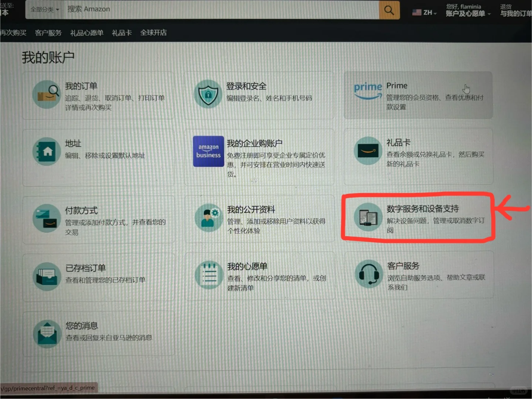532x399 pixels.
Task: Open the 我的心愿单 card title
Action: (247, 266)
